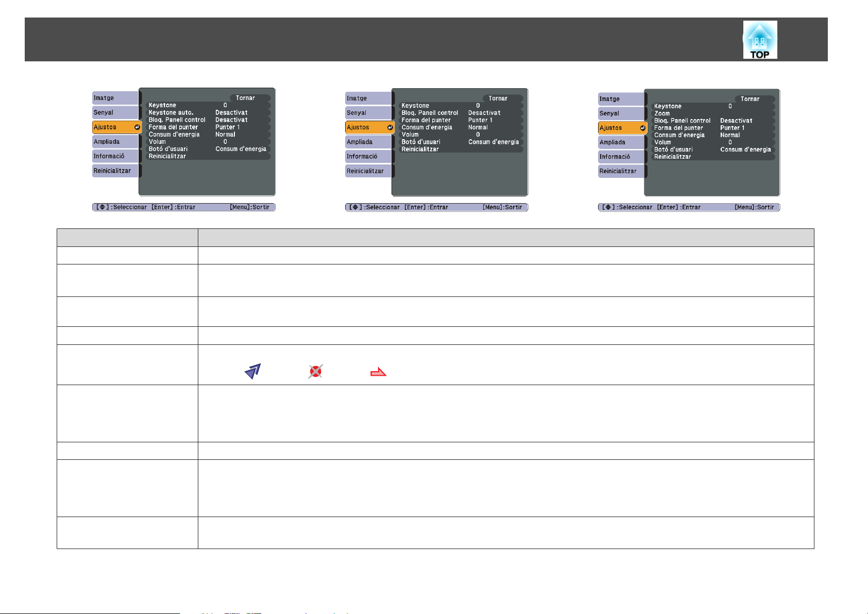Select Keystone row in the right menu

[x=713, y=106]
